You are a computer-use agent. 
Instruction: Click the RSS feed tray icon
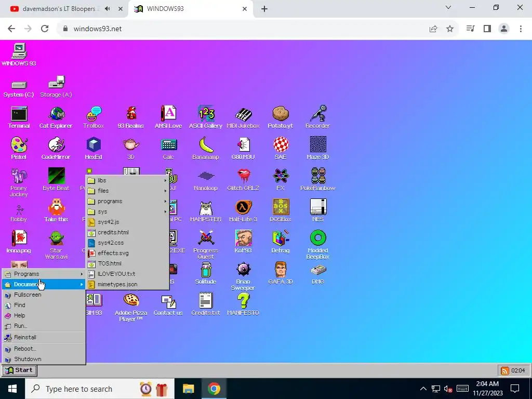click(x=505, y=370)
